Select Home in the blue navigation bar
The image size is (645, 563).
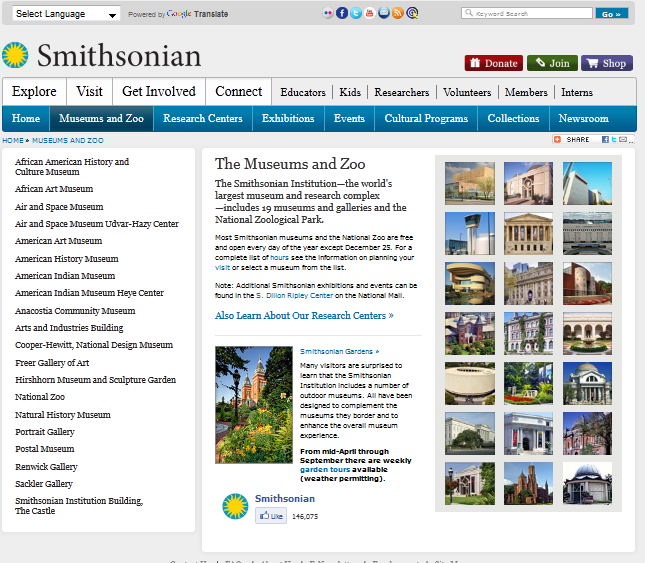coord(26,118)
